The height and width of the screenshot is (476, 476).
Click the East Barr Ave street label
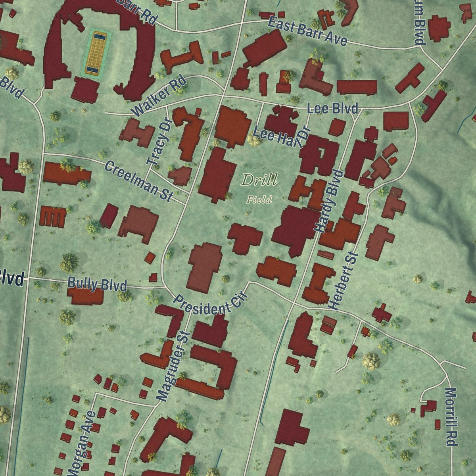coord(307,31)
